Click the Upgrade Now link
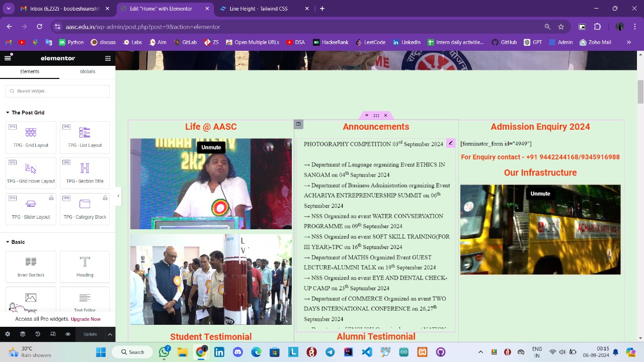This screenshot has height=362, width=644. pos(86,319)
